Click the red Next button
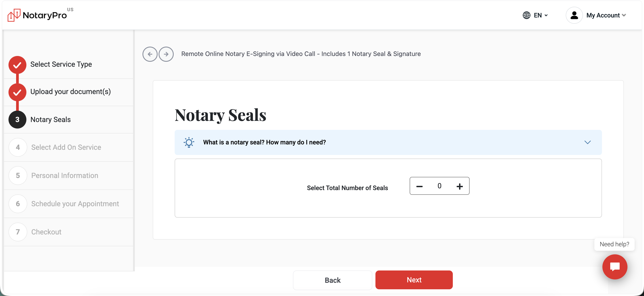The width and height of the screenshot is (644, 296). [414, 280]
